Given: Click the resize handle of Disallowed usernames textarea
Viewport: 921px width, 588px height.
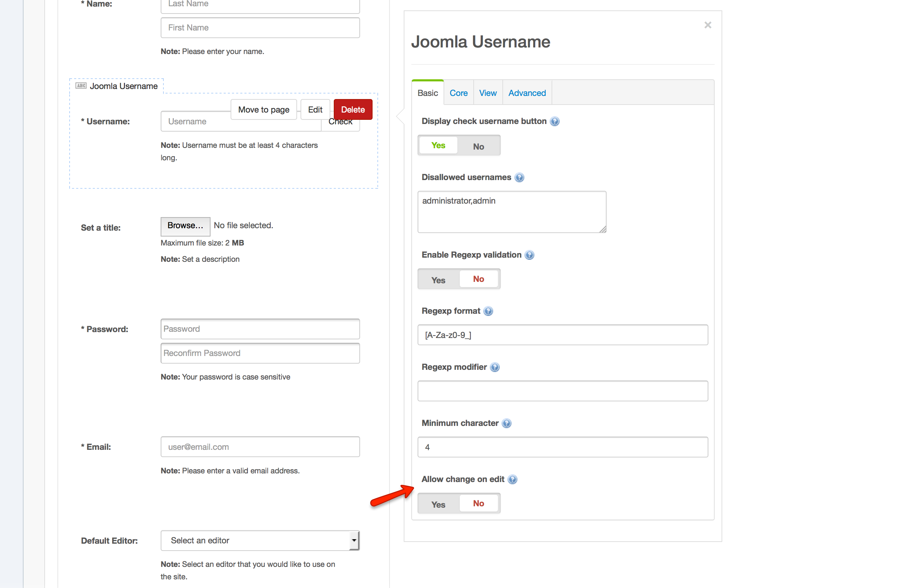Looking at the screenshot, I should click(x=603, y=229).
